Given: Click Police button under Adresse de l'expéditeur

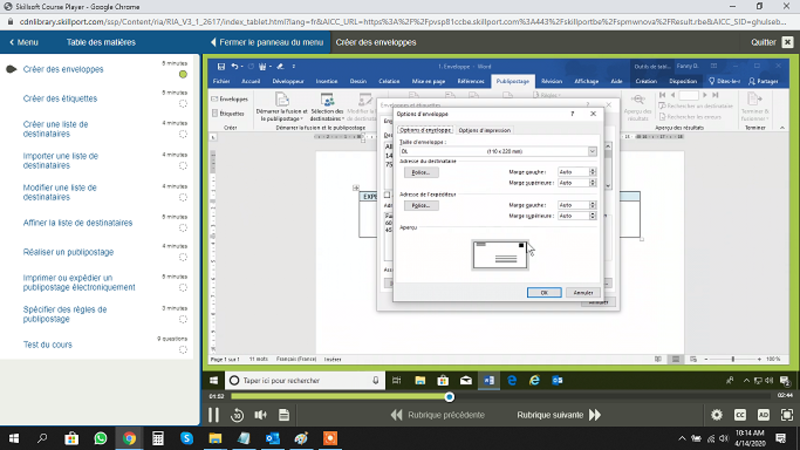Looking at the screenshot, I should point(421,206).
